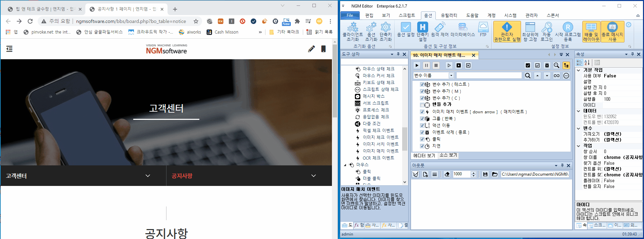This screenshot has height=239, width=644.
Task: Uncheck 이미지 매치 이벤트 [ down arrow ] checkbox
Action: point(422,112)
